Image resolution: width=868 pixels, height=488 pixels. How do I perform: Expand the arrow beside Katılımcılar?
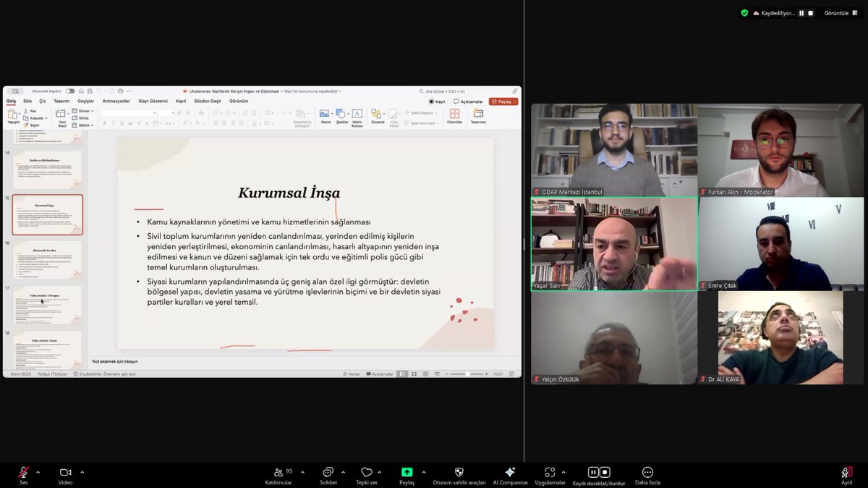coord(302,472)
